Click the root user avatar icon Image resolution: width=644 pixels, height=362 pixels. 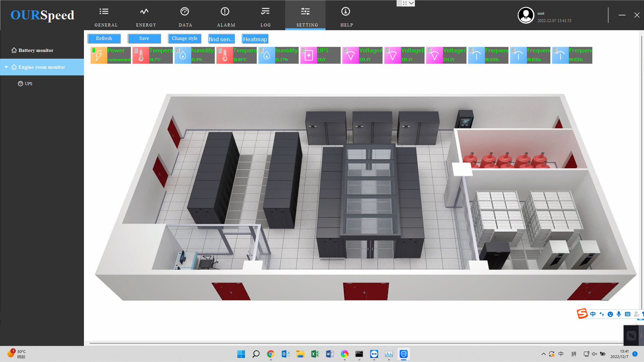(526, 15)
